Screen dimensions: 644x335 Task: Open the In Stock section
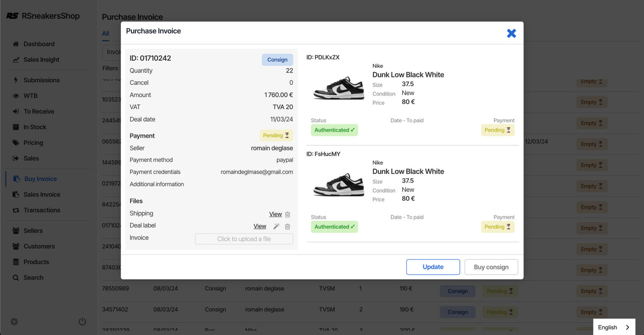click(35, 127)
